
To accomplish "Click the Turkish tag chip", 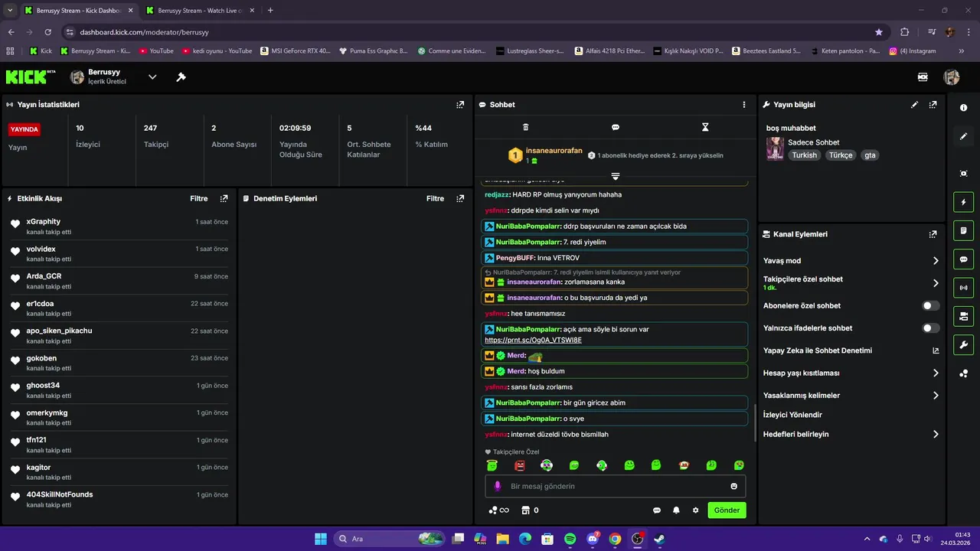I will coord(805,155).
